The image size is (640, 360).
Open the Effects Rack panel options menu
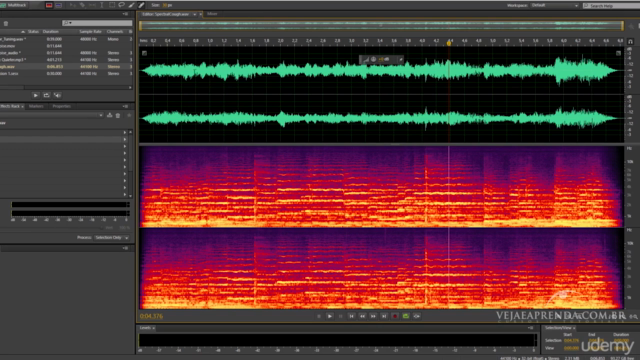[125, 106]
